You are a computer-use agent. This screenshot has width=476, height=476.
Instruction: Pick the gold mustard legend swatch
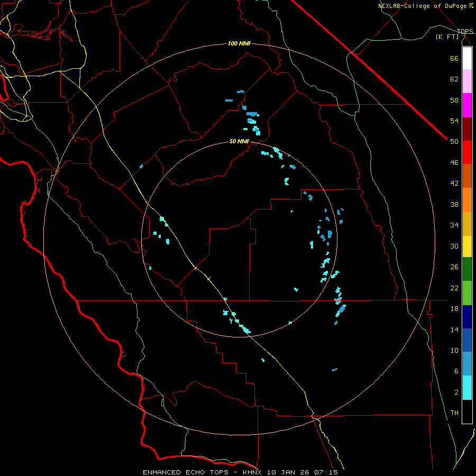point(467,224)
